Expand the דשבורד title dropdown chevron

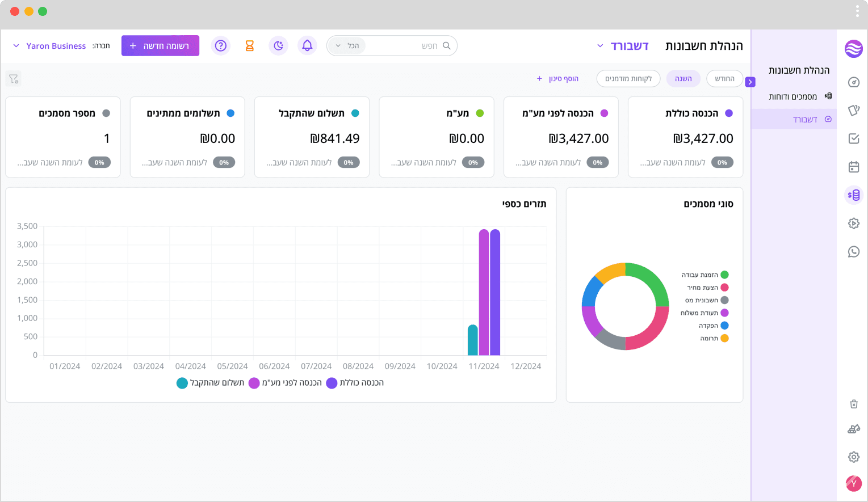click(x=600, y=46)
